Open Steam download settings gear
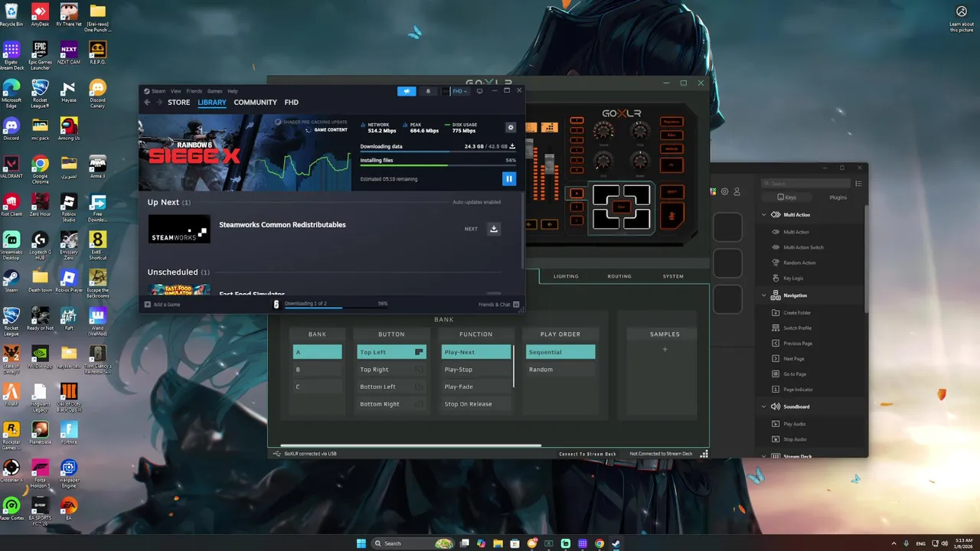 click(511, 127)
